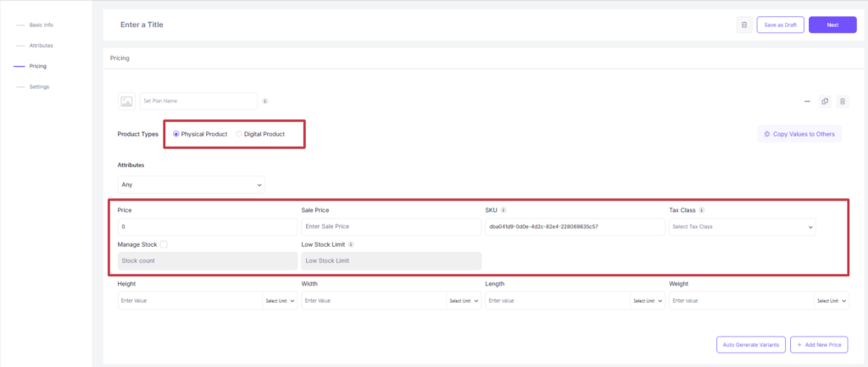Go to the Basic info step
Screen dimensions: 868x367
[41, 25]
